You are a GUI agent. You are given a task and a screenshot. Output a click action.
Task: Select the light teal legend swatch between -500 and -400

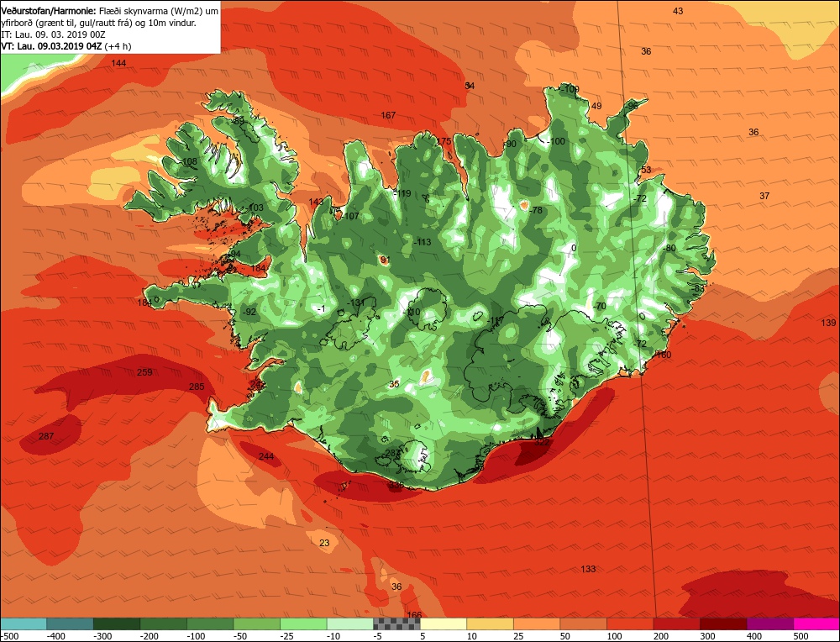click(x=24, y=624)
